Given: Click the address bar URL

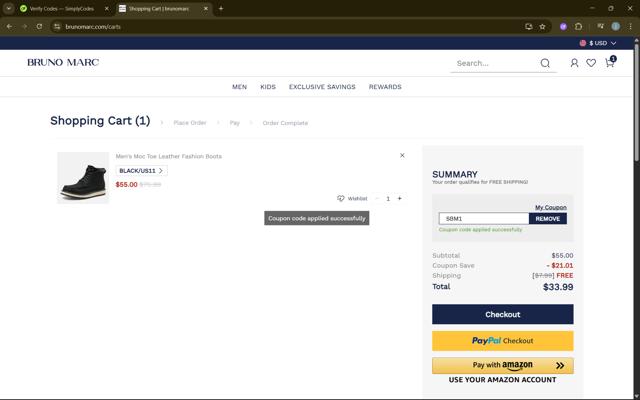Looking at the screenshot, I should (93, 27).
